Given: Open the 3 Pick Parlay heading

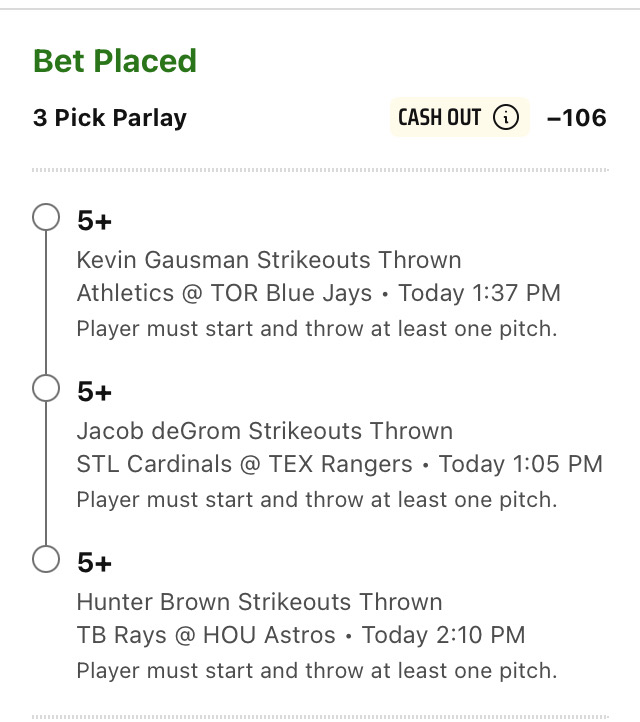Looking at the screenshot, I should point(110,118).
